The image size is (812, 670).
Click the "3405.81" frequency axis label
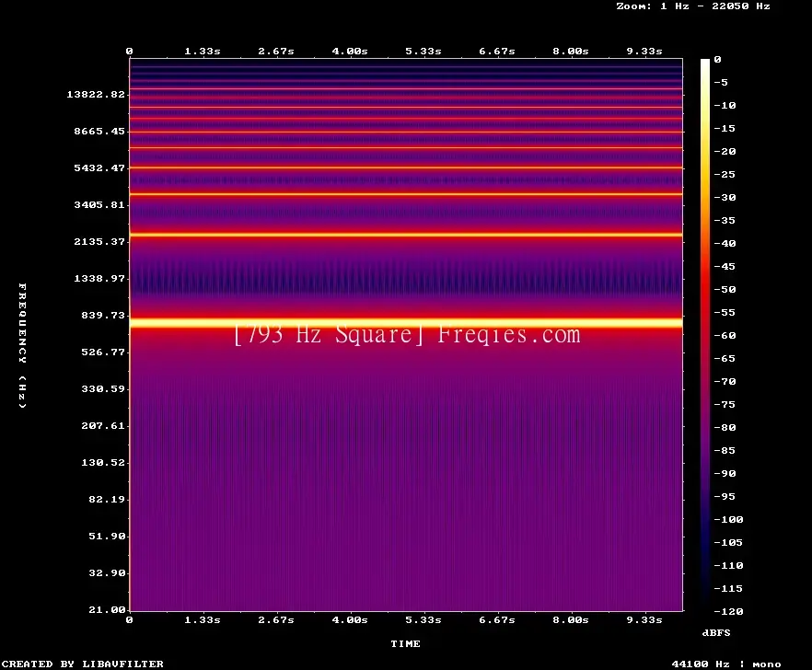pyautogui.click(x=99, y=204)
